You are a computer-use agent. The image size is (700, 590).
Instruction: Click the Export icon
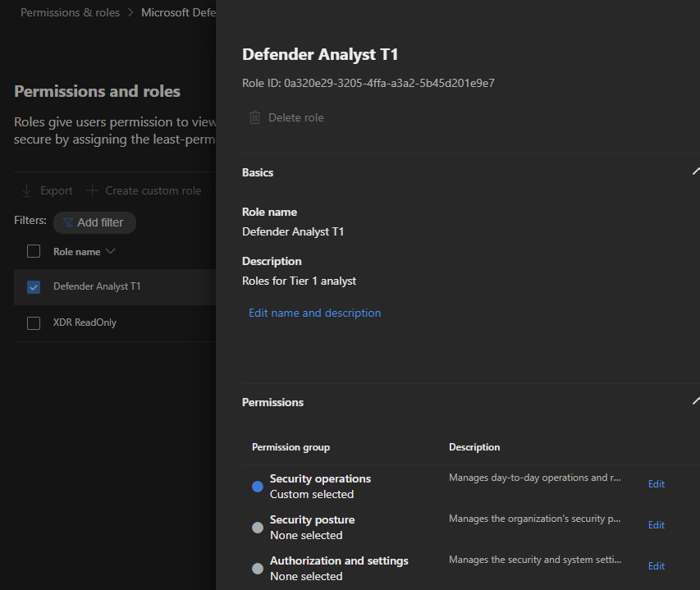point(28,190)
